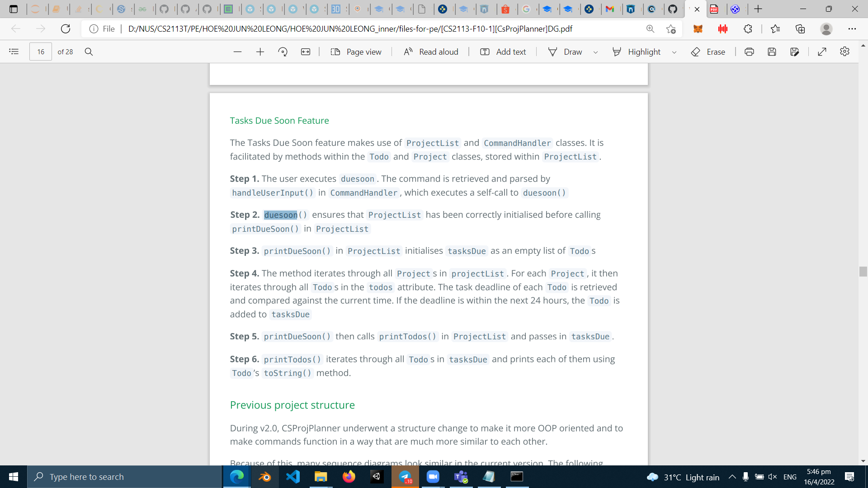Open a new browser tab

click(x=758, y=9)
